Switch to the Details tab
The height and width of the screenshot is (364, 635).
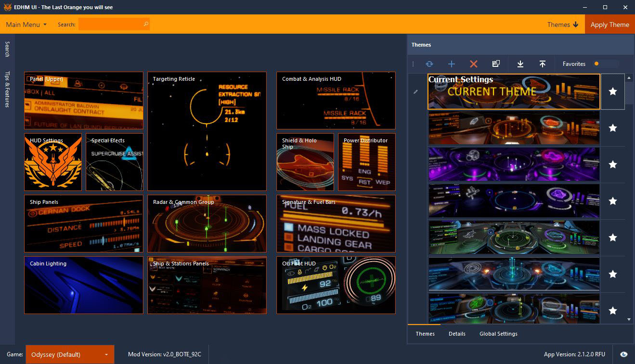click(x=457, y=334)
